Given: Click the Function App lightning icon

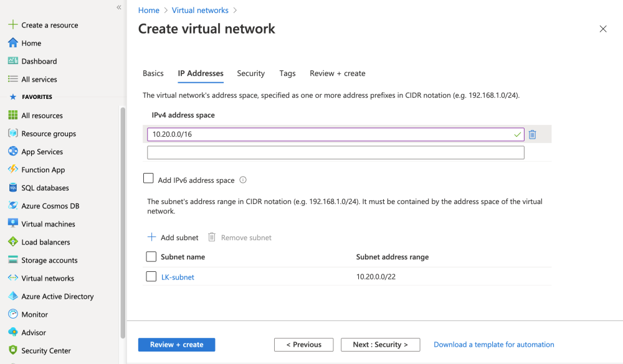Looking at the screenshot, I should click(x=12, y=170).
